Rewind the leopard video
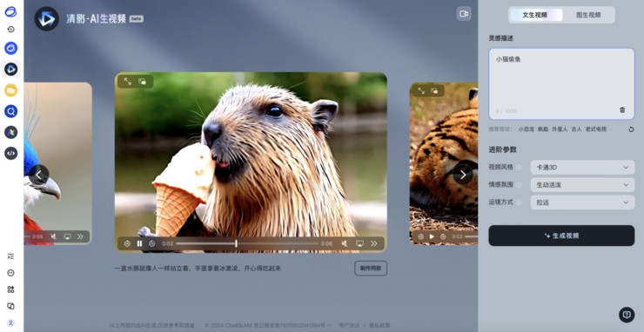This screenshot has width=644, height=332. (420, 236)
